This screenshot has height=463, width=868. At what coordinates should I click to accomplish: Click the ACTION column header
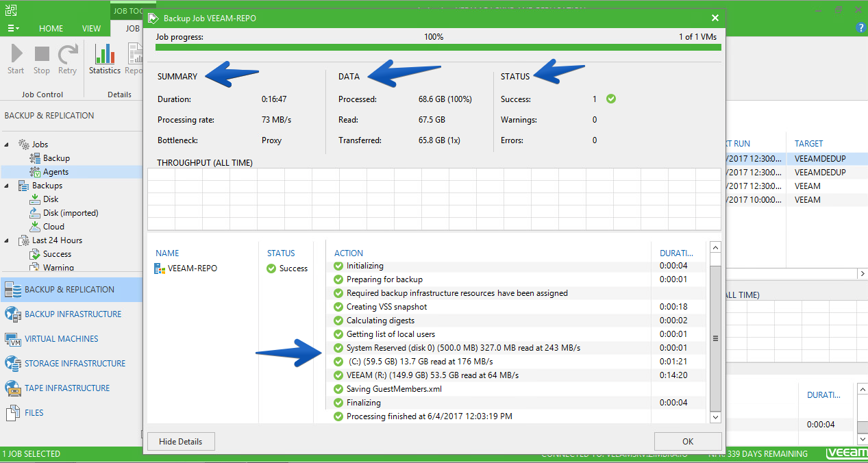[x=349, y=253]
